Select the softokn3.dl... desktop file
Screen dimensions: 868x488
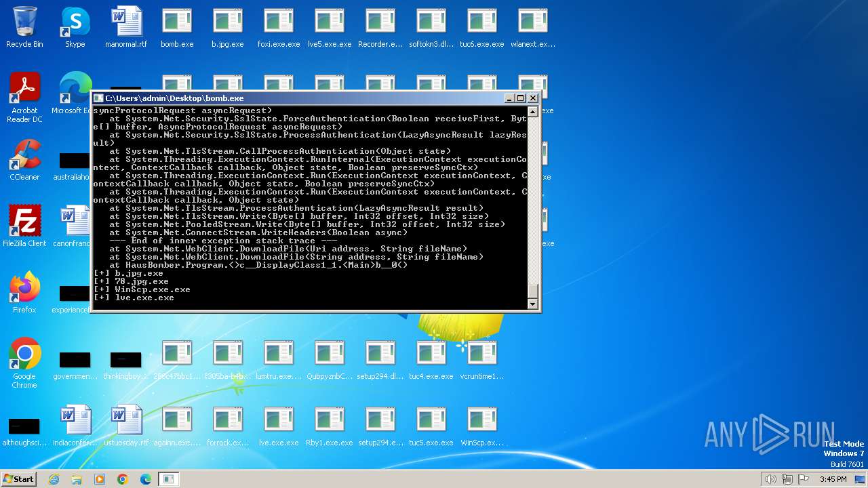click(431, 28)
